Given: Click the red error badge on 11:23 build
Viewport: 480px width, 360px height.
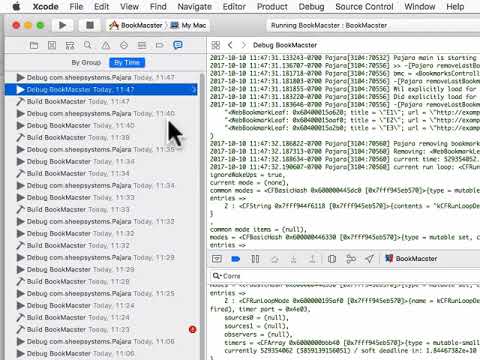Looking at the screenshot, I should click(192, 329).
